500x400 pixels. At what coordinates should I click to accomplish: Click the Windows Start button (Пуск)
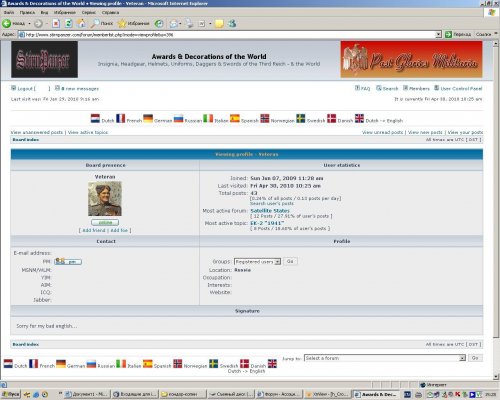[x=11, y=394]
